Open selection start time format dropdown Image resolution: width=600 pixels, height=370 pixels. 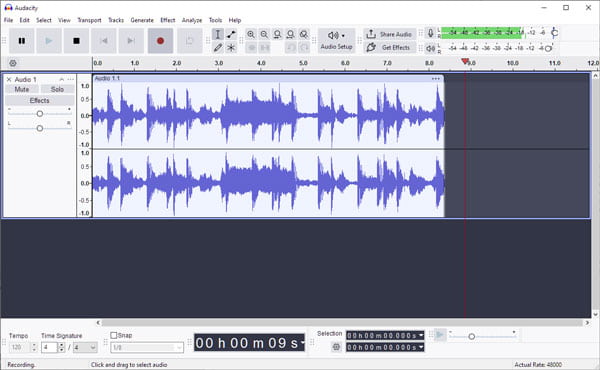pos(421,336)
